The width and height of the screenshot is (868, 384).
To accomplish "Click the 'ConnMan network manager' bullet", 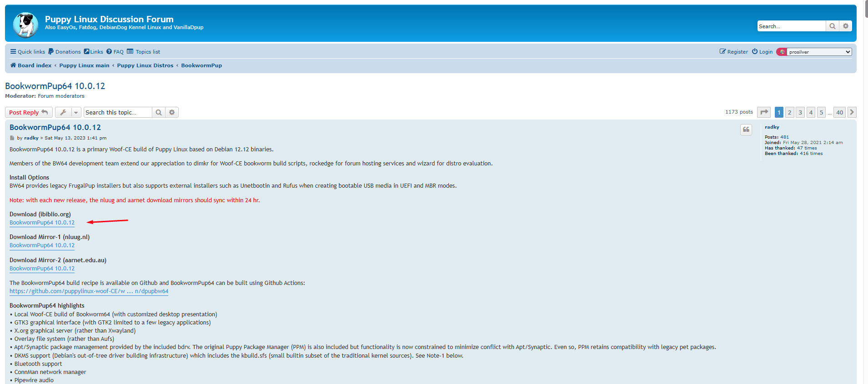I will pos(50,372).
